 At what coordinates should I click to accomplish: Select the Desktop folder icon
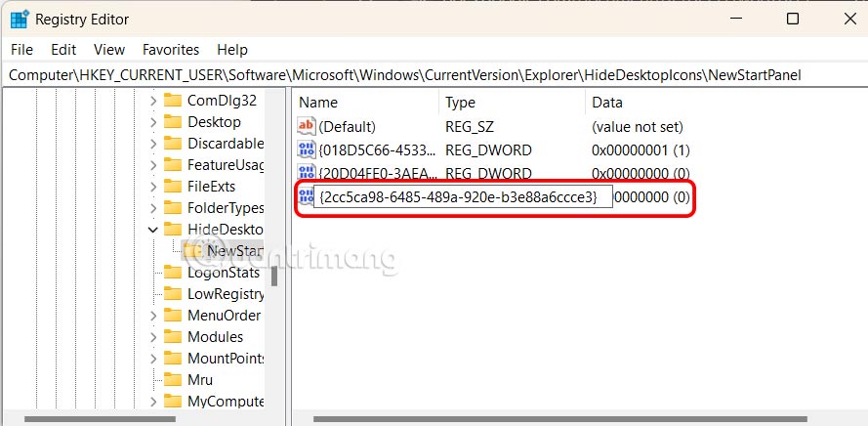173,122
